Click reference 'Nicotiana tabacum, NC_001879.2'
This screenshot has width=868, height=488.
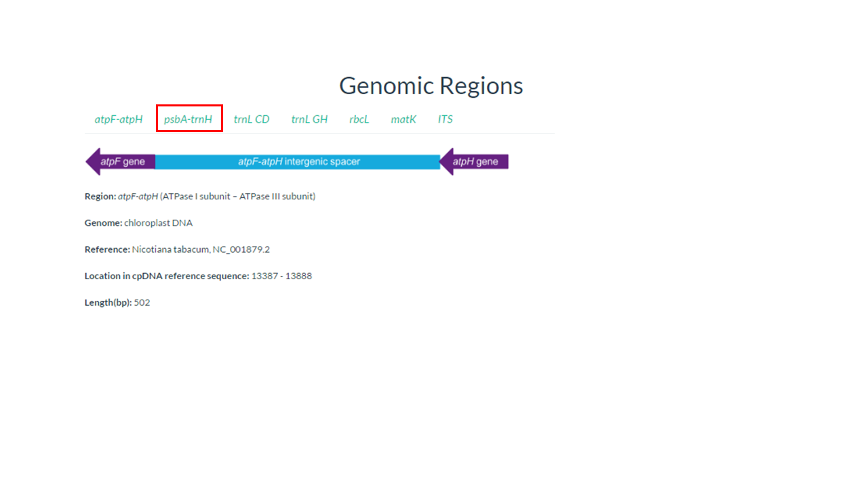(201, 249)
